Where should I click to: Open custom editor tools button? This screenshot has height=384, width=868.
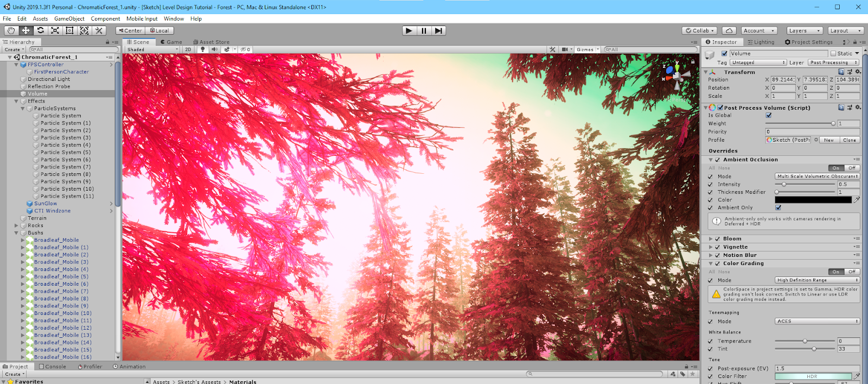coord(99,30)
